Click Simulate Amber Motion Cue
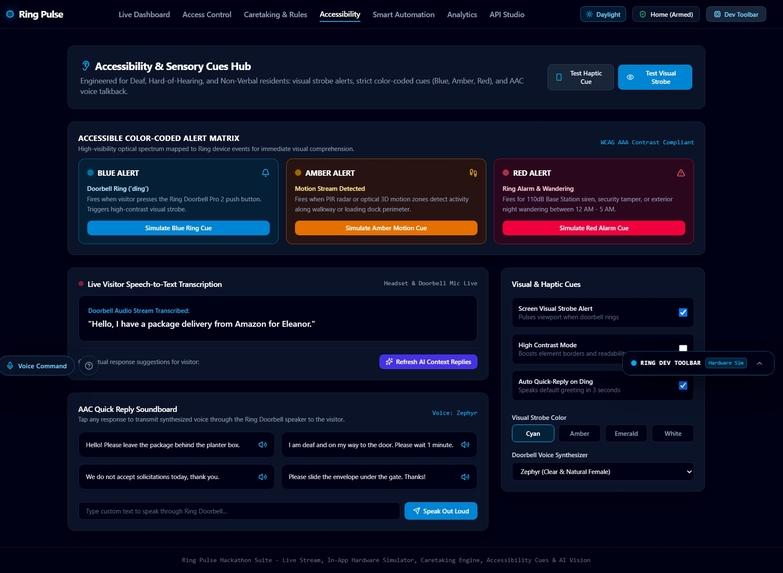 [386, 228]
